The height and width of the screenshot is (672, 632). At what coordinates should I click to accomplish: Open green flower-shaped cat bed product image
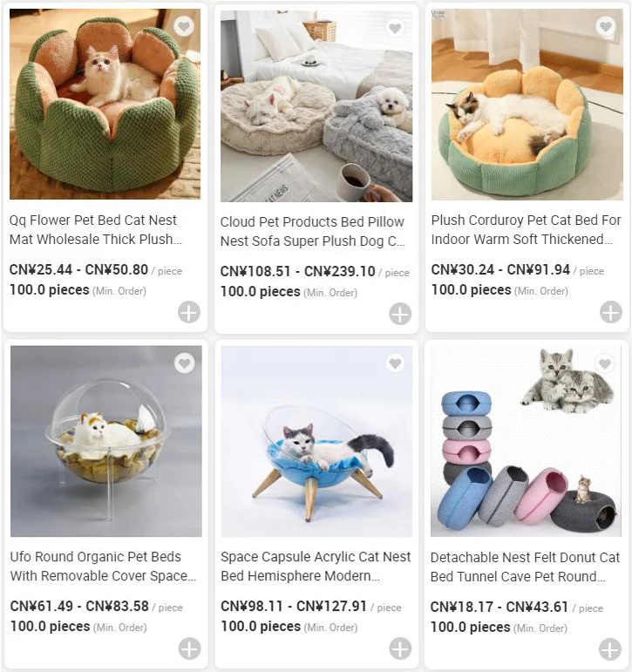tap(105, 104)
